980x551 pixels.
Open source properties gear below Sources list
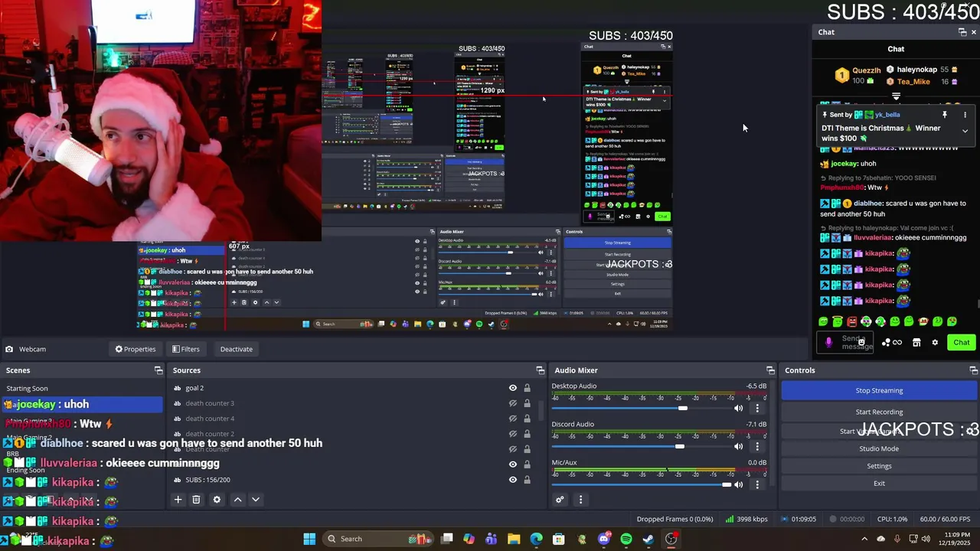click(217, 500)
